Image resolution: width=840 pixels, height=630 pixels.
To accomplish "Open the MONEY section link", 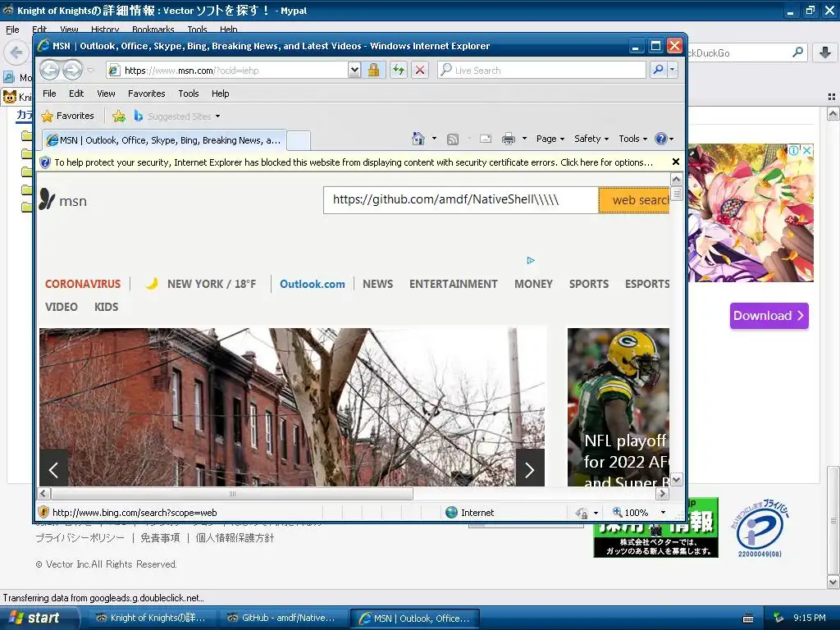I will point(533,284).
